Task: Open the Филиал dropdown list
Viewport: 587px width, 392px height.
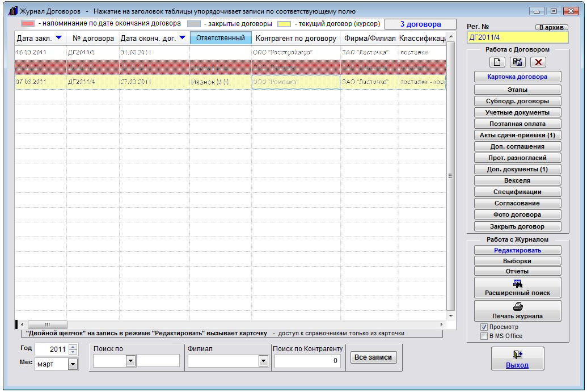Action: (x=263, y=361)
